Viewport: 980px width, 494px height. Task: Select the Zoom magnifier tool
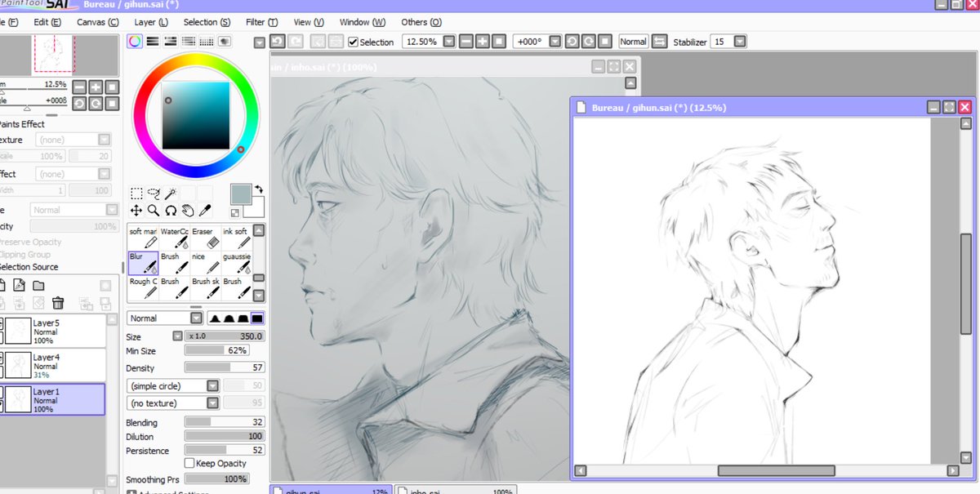154,211
